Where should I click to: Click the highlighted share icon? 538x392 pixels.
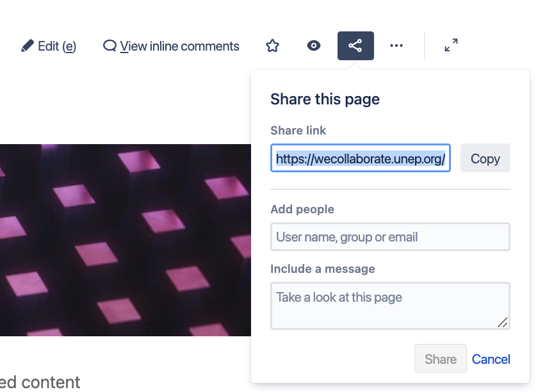[355, 45]
